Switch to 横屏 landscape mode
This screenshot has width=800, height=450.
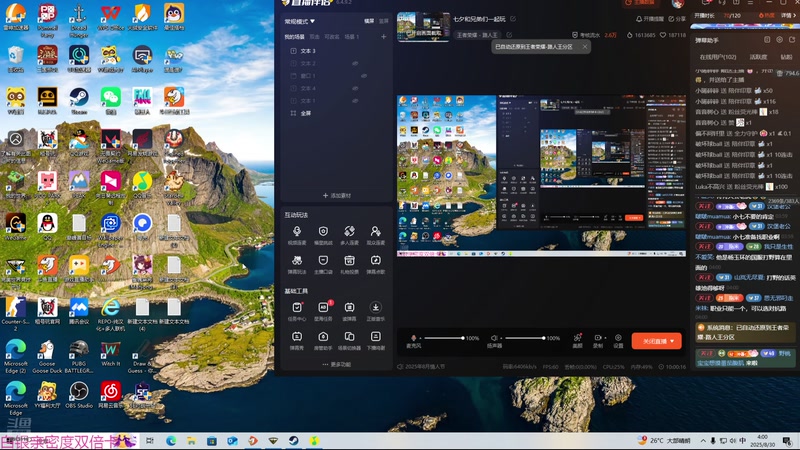pyautogui.click(x=369, y=21)
